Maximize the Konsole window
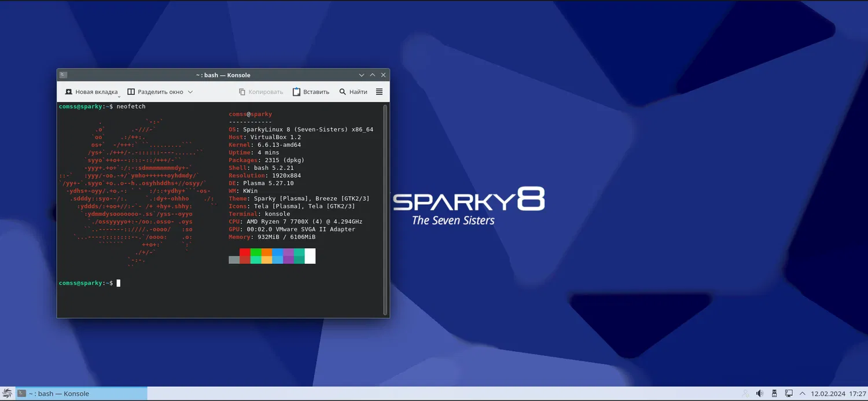 [372, 75]
